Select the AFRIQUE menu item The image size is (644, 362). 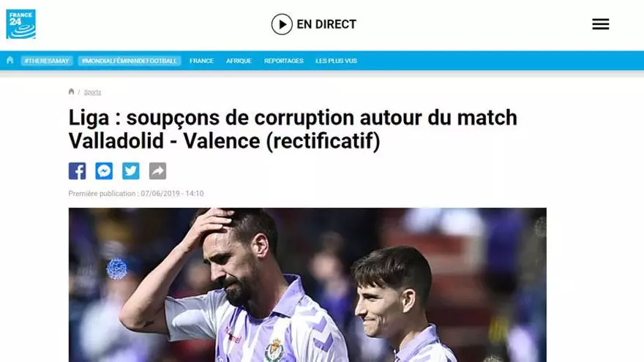239,61
